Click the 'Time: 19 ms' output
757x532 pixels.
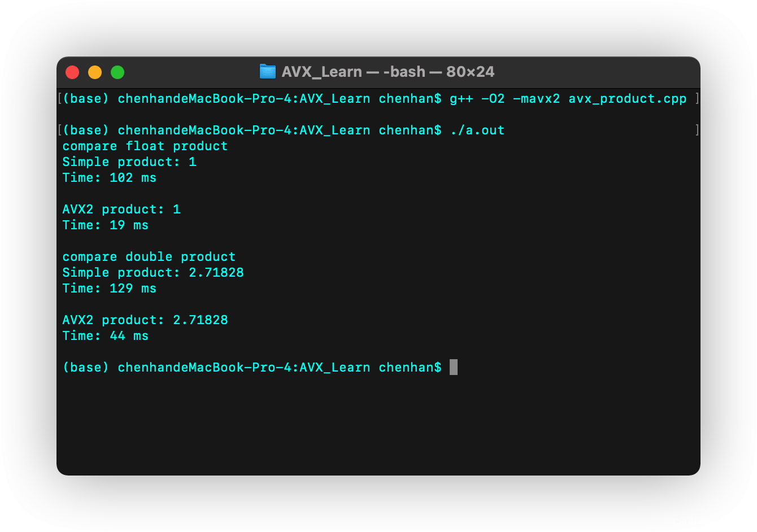coord(105,225)
